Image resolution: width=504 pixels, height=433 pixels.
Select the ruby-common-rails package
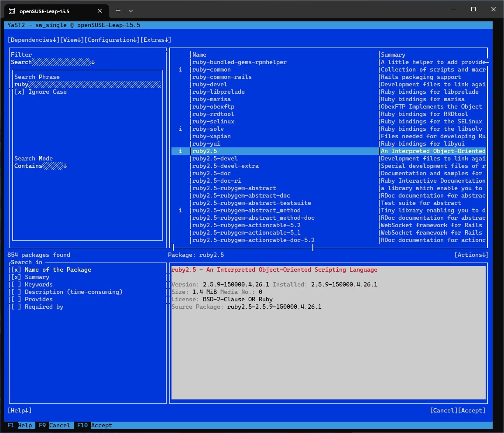coord(329,77)
